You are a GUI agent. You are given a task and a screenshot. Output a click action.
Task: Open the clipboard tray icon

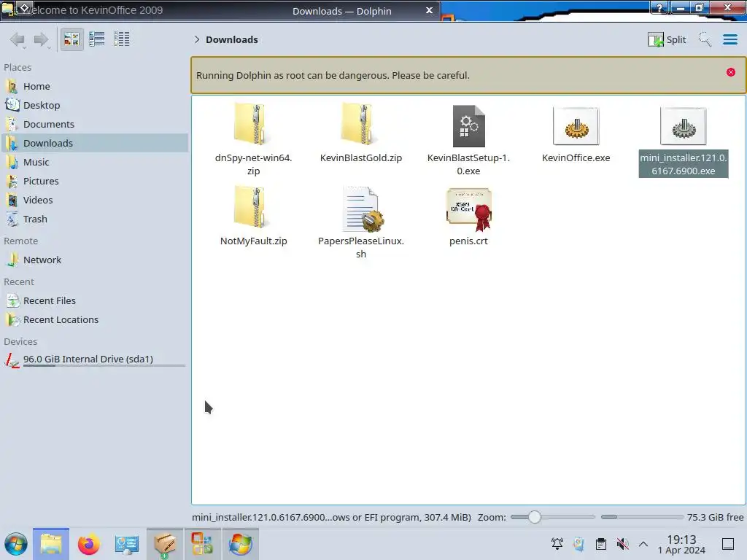(x=601, y=543)
